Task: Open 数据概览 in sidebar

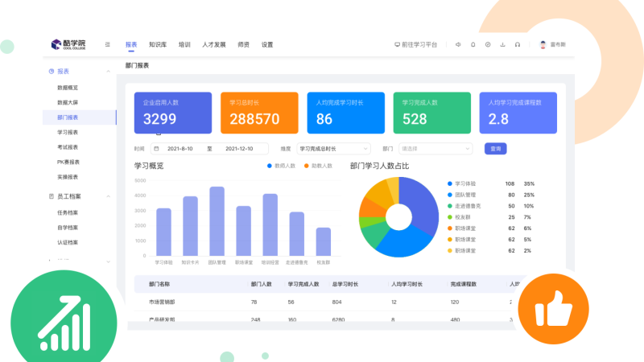Action: pos(68,88)
